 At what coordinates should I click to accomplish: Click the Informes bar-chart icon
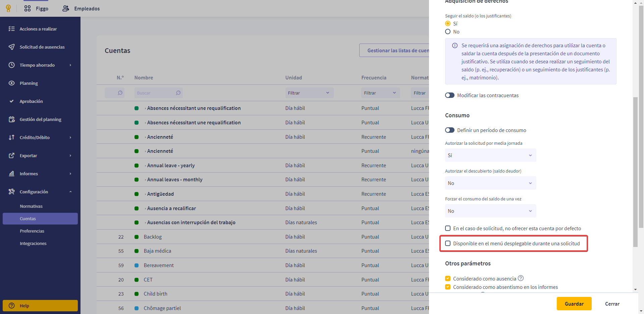[12, 174]
